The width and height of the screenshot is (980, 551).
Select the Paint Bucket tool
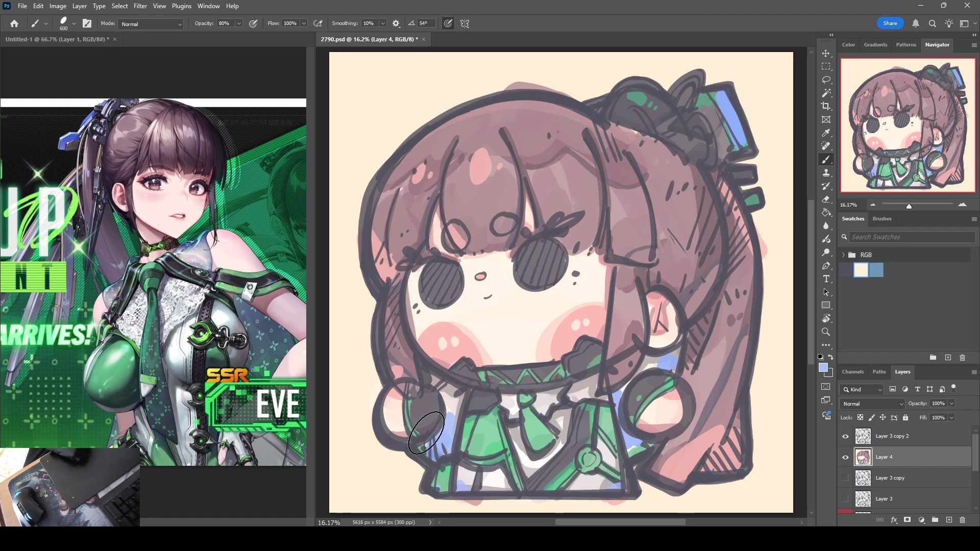(x=826, y=213)
